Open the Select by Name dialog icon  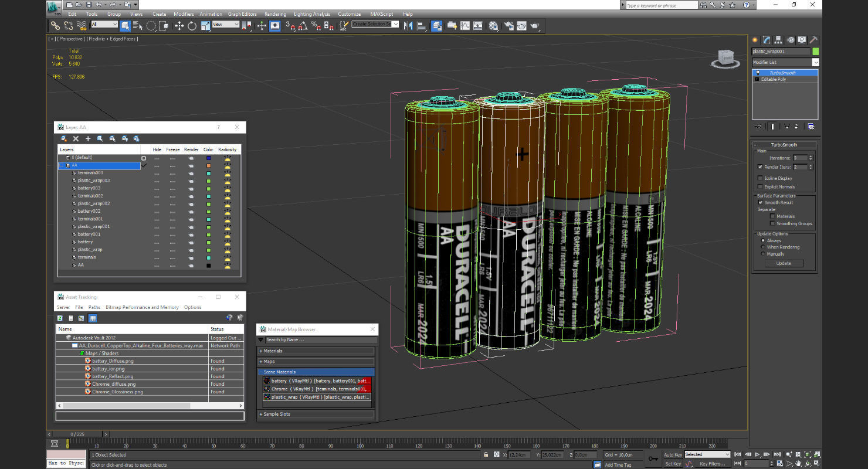tap(138, 26)
